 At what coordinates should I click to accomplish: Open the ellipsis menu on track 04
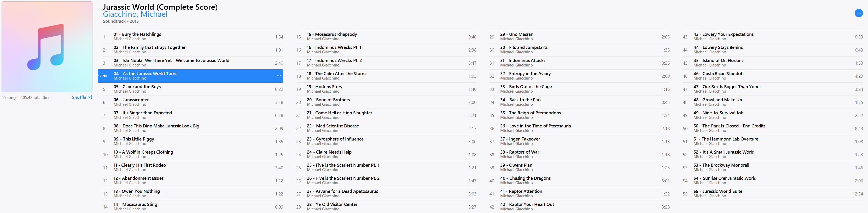(279, 76)
